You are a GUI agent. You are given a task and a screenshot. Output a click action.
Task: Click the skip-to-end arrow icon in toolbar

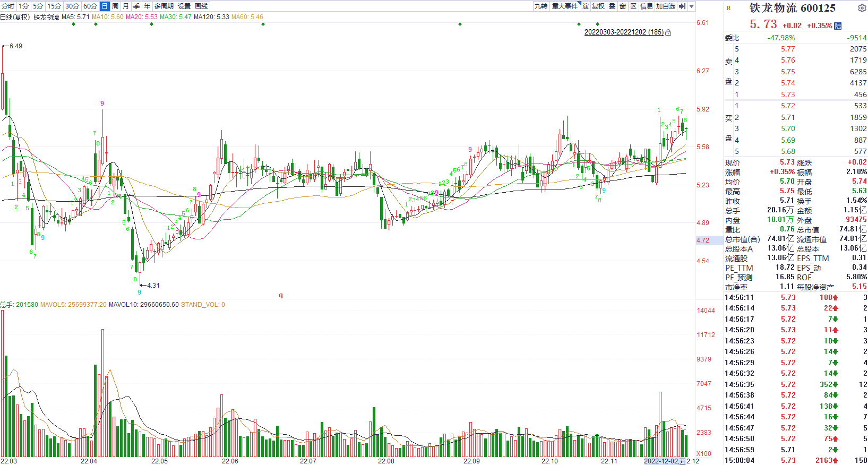(682, 6)
